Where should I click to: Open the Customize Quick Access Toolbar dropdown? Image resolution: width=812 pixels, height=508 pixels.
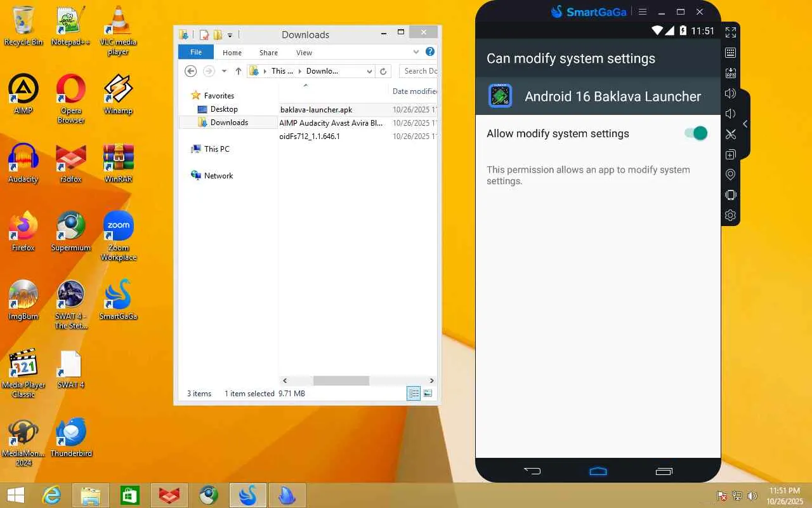tap(230, 35)
